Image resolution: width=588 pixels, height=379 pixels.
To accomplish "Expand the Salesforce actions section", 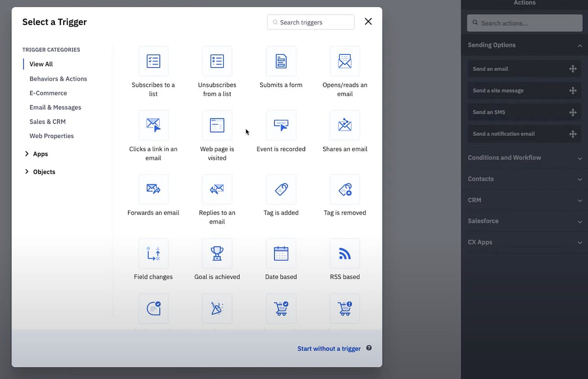I will click(x=580, y=221).
